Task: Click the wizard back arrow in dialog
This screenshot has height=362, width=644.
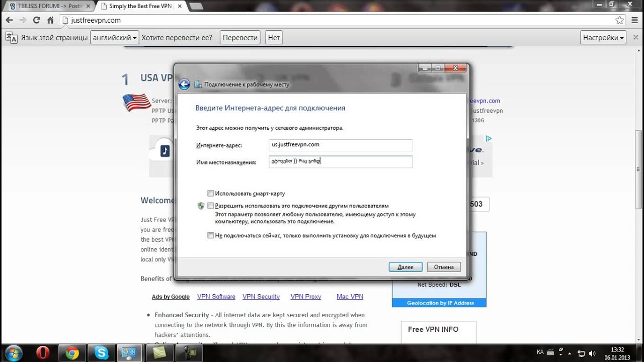Action: 184,84
